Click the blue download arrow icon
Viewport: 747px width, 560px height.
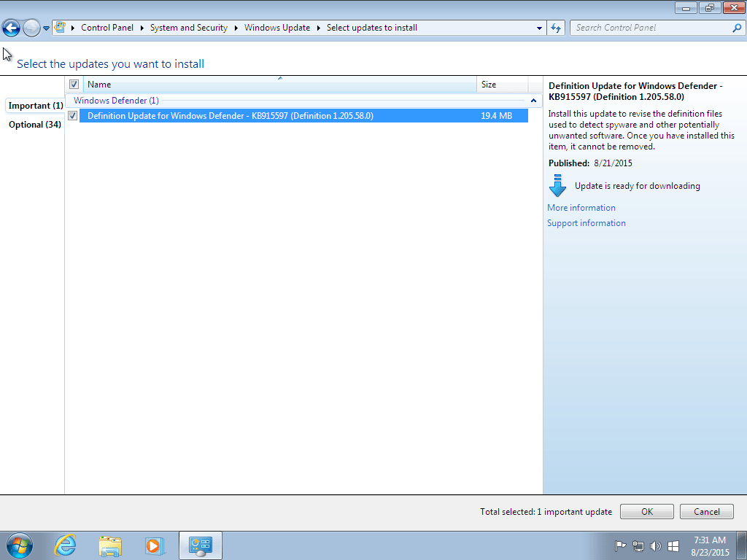(x=557, y=185)
